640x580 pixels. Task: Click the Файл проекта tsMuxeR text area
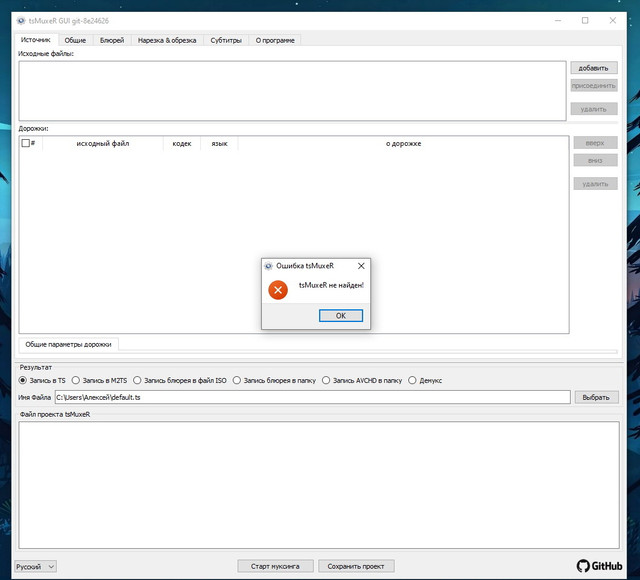(x=319, y=485)
